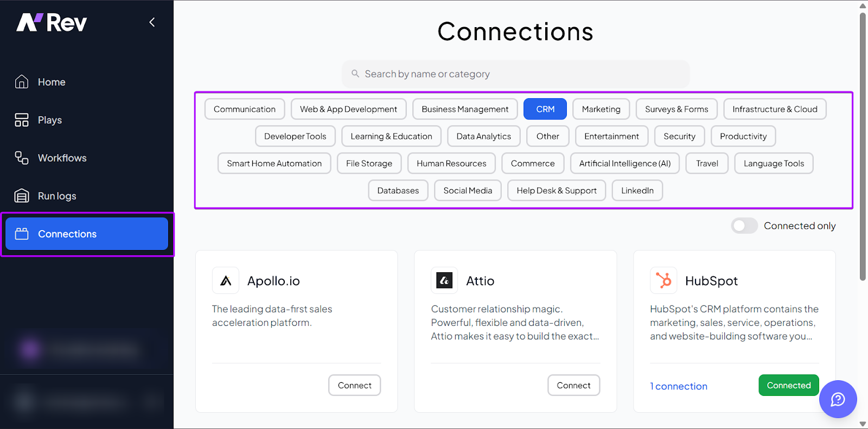Screen dimensions: 868x429
Task: Click the Workflows icon
Action: coord(22,158)
